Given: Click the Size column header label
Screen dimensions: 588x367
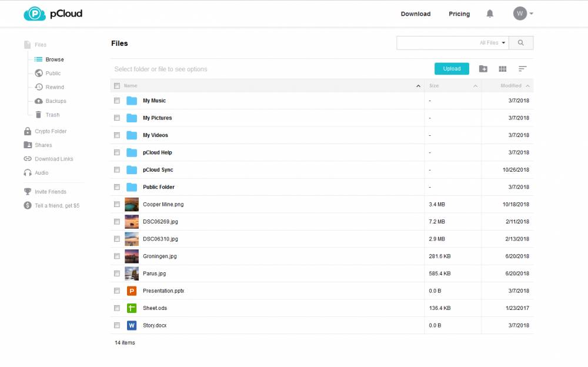Looking at the screenshot, I should click(x=434, y=86).
